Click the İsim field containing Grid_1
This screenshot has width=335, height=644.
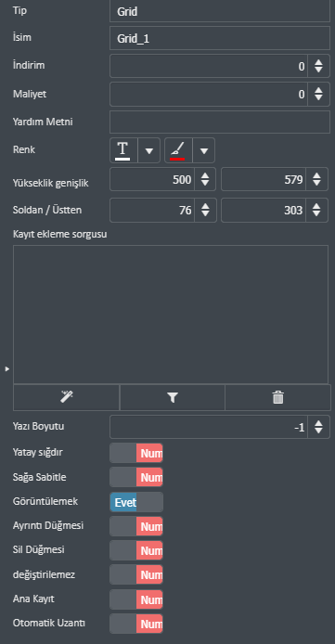(x=220, y=38)
